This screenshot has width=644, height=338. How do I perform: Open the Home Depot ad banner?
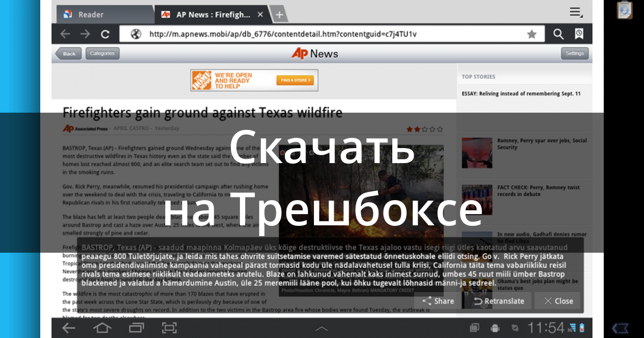tap(254, 80)
